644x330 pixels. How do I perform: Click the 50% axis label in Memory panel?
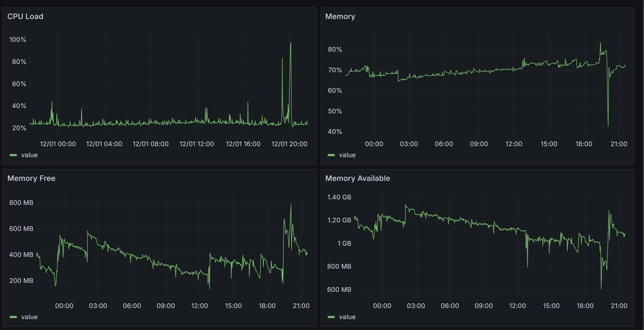335,111
